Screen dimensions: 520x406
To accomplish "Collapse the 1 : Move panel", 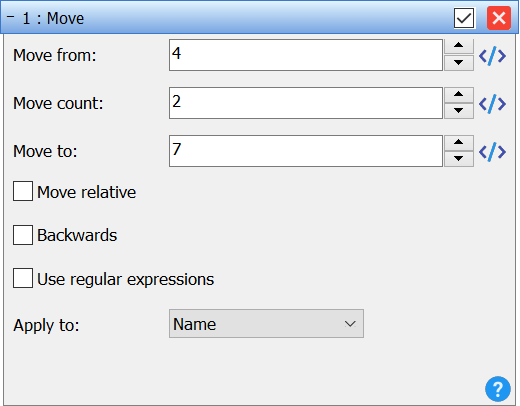I will [11, 17].
